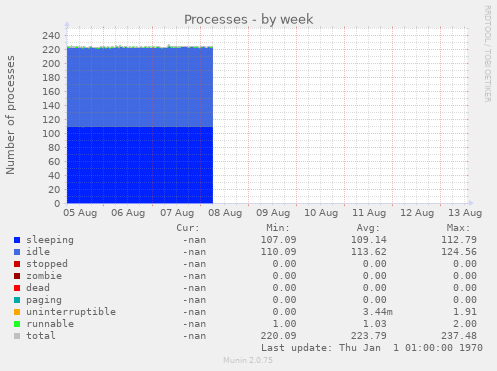
Task: Click the 'Max:' column header
Action: [458, 228]
